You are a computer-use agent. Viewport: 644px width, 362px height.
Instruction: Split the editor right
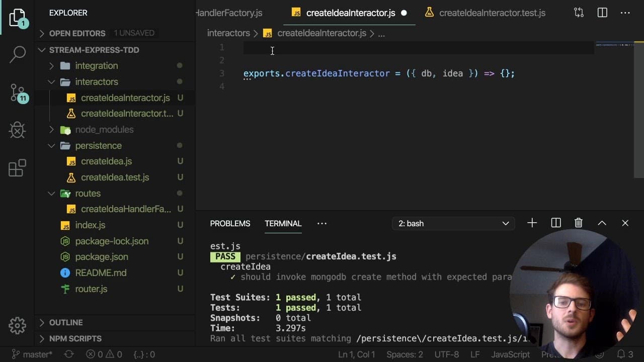602,13
